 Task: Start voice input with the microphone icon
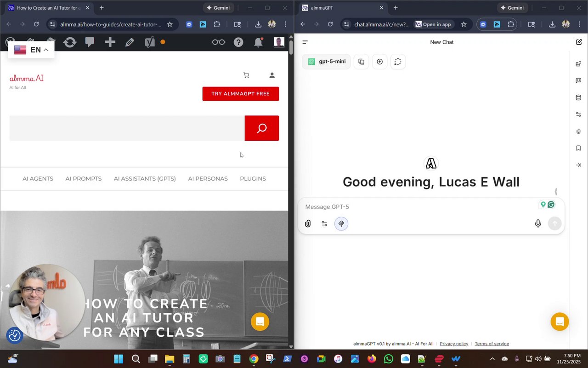(538, 224)
